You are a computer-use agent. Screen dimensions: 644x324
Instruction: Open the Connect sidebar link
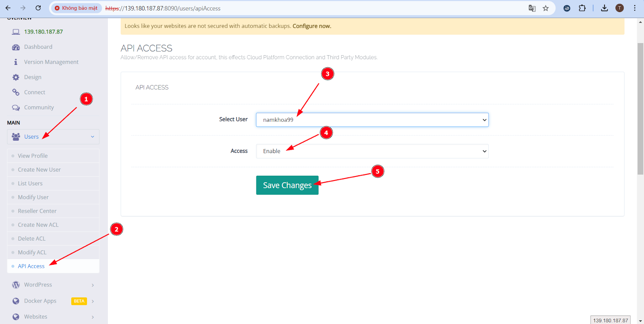pyautogui.click(x=35, y=92)
